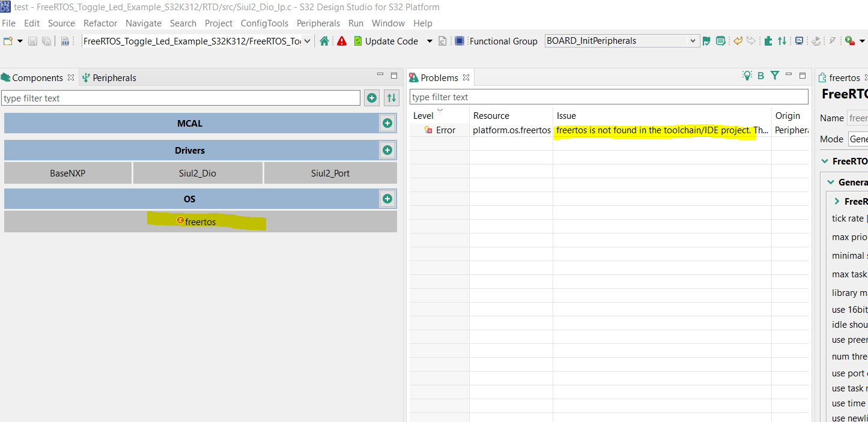Open the Project menu
Viewport: 868px width, 422px height.
point(219,23)
